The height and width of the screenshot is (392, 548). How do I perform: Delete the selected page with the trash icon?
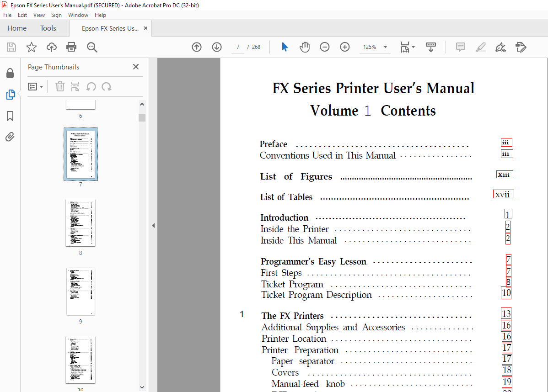click(x=60, y=86)
